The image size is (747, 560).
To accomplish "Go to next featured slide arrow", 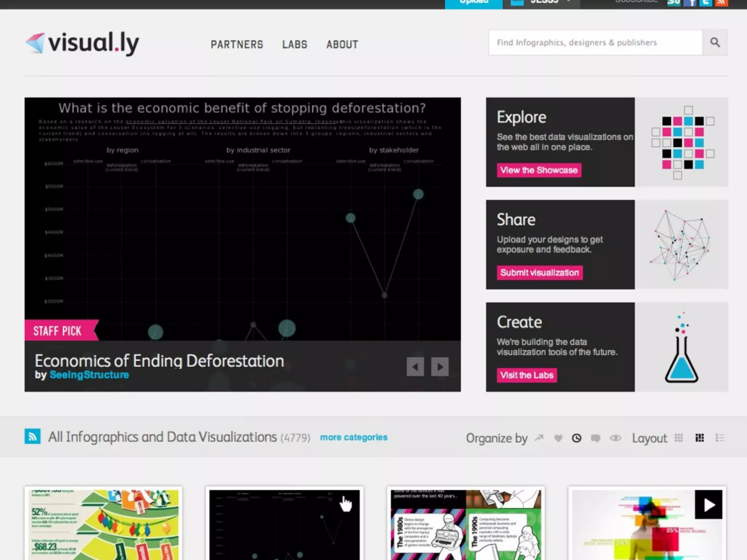I will click(x=440, y=367).
